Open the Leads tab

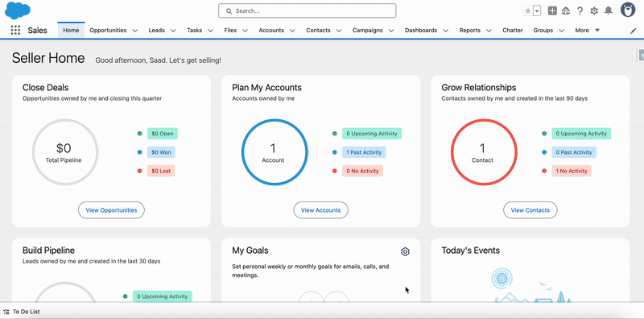pyautogui.click(x=156, y=30)
